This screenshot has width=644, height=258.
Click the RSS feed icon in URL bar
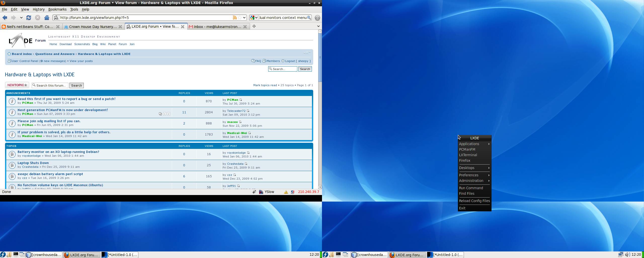234,18
